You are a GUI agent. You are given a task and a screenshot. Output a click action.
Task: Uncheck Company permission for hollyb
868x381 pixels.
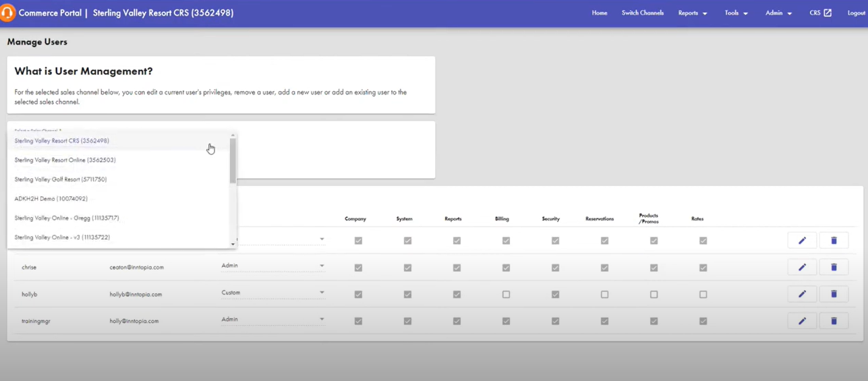point(358,295)
